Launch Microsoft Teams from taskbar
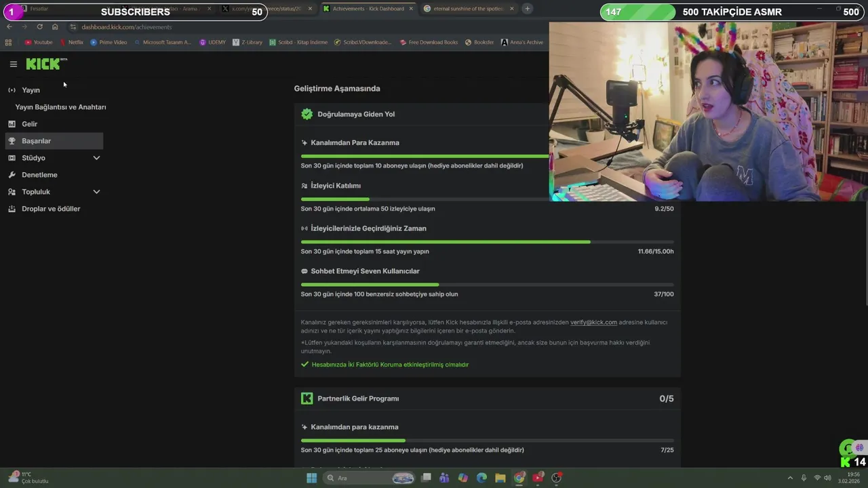Image resolution: width=868 pixels, height=488 pixels. point(444,478)
